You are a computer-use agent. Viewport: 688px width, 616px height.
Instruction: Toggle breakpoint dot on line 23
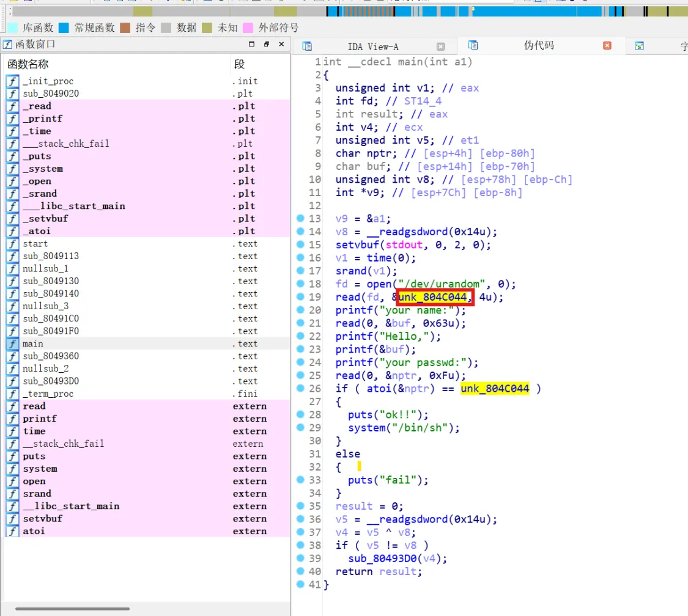(x=300, y=348)
